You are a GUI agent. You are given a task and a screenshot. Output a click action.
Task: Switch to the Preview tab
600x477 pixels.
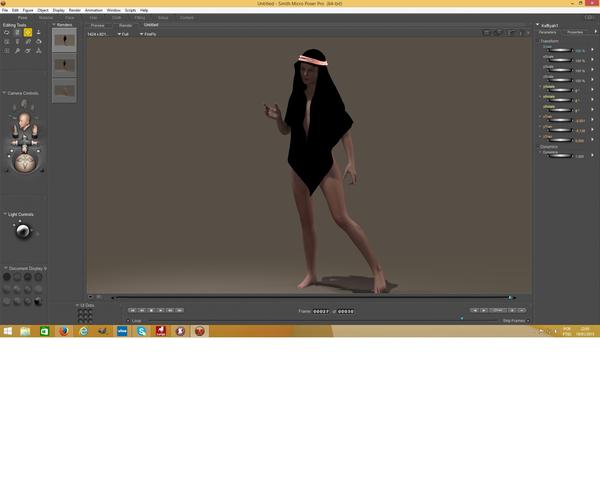point(98,25)
